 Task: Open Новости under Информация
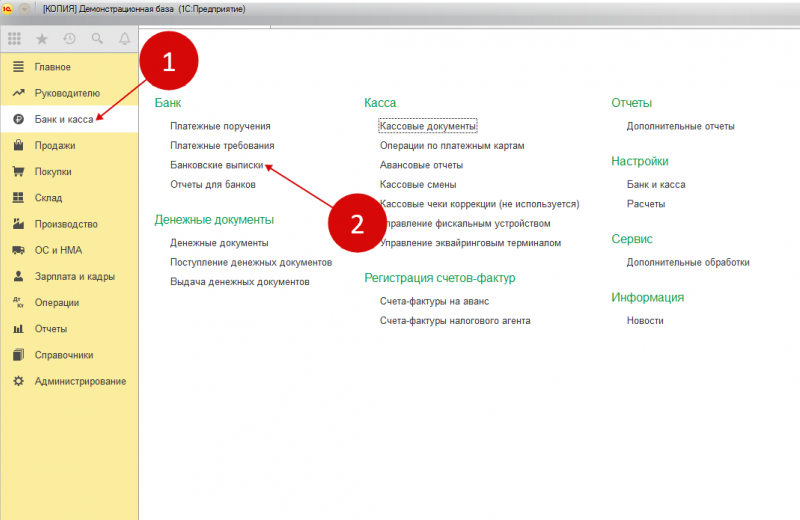pos(645,321)
